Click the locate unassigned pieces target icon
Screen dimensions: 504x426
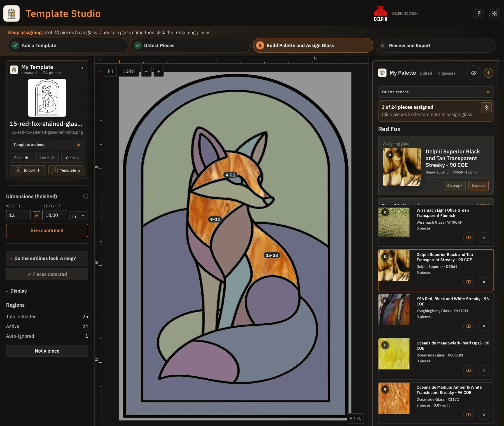(x=486, y=108)
